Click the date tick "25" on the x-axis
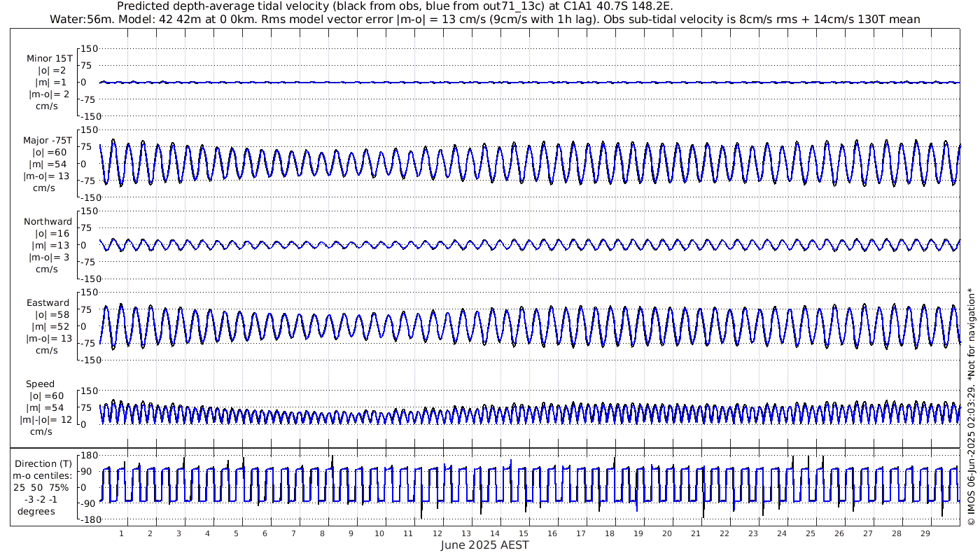The width and height of the screenshot is (980, 560). click(811, 533)
